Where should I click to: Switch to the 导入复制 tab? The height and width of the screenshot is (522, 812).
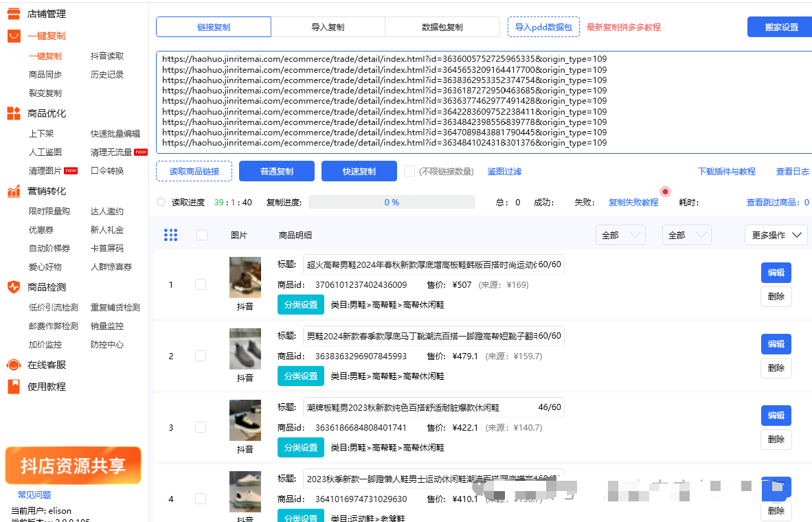pos(328,27)
